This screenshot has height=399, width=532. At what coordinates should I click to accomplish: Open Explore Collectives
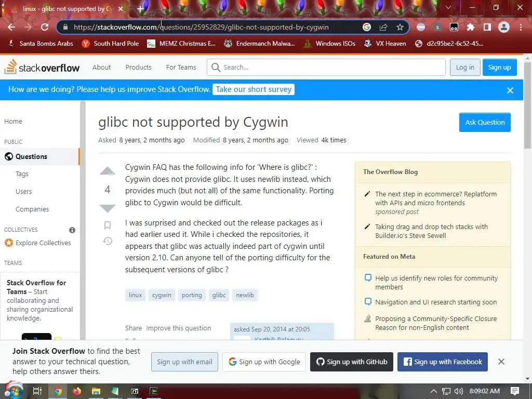(37, 243)
